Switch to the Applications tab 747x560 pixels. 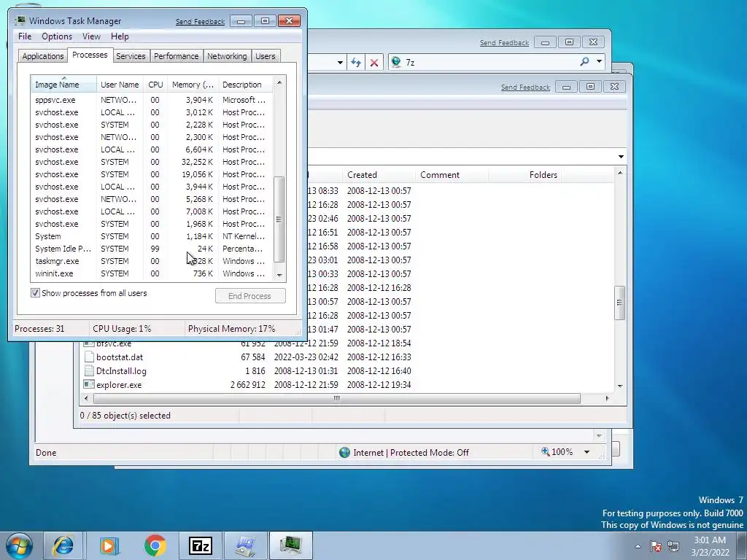tap(43, 56)
